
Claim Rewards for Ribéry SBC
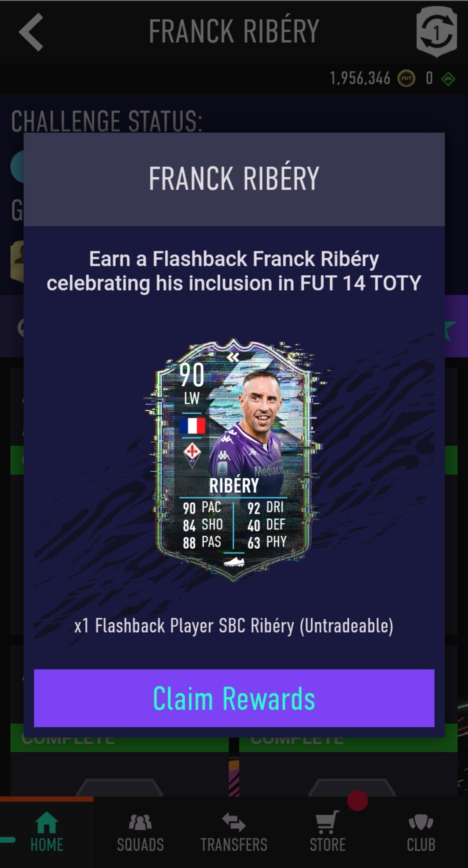(x=234, y=698)
